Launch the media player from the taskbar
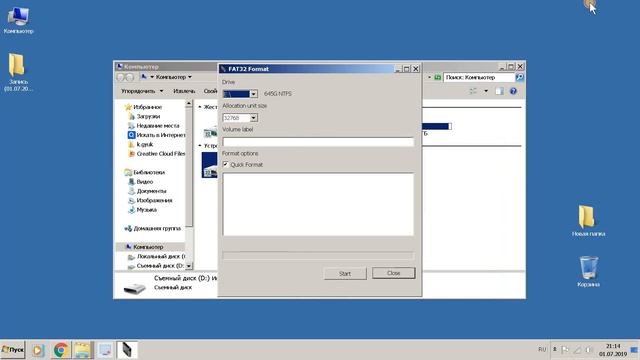Screen dimensions: 640x360 click(x=38, y=350)
